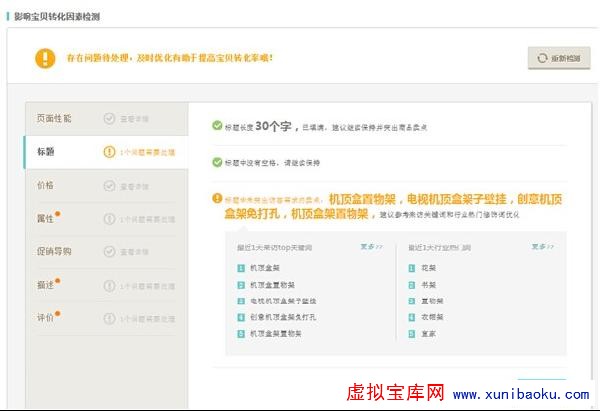This screenshot has height=411, width=600.
Task: Click the top keyword 机顶盒架 ranked first
Action: point(264,268)
